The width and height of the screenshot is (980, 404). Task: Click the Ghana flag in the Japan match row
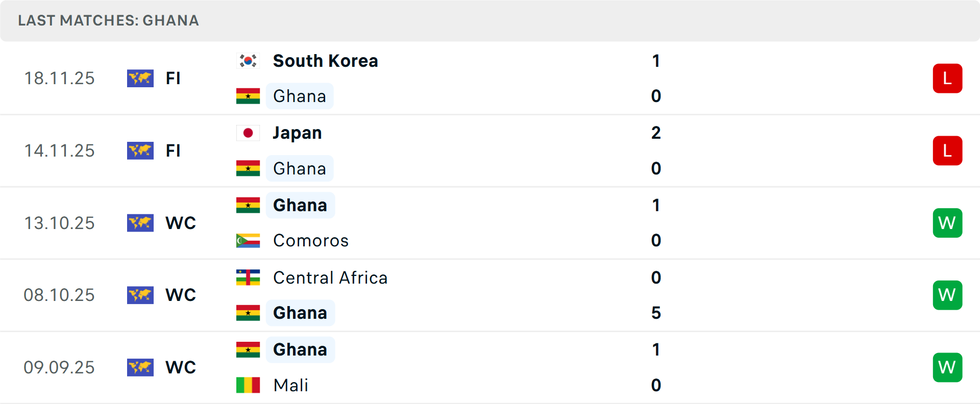click(248, 168)
